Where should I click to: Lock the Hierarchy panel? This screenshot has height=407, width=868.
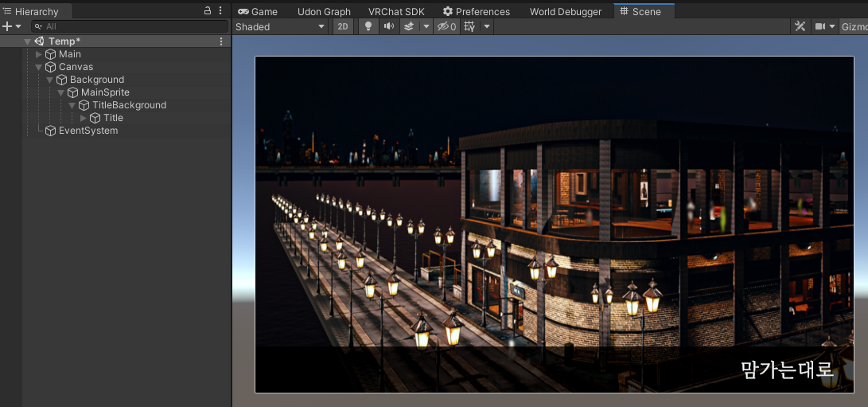click(x=208, y=10)
